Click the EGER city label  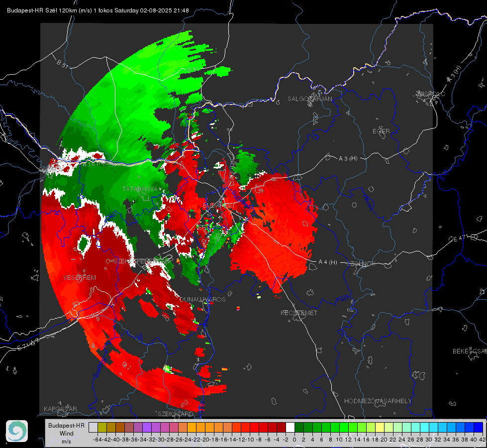(x=381, y=131)
